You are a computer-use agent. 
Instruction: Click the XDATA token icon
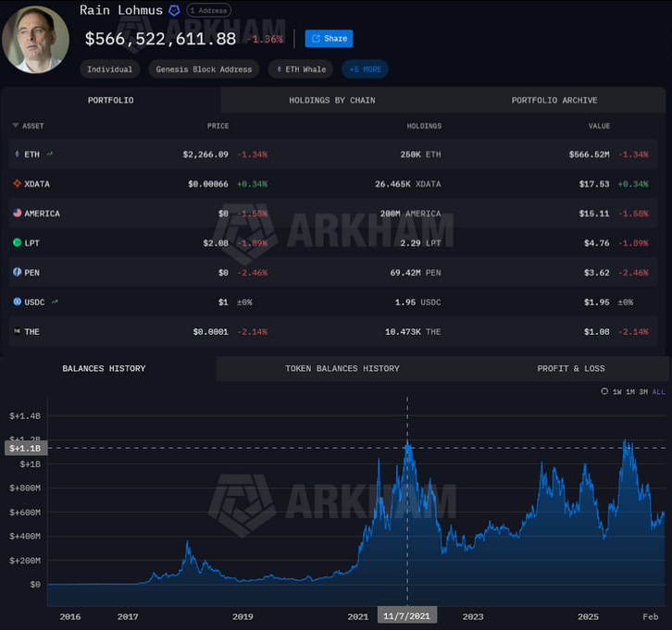pyautogui.click(x=18, y=183)
